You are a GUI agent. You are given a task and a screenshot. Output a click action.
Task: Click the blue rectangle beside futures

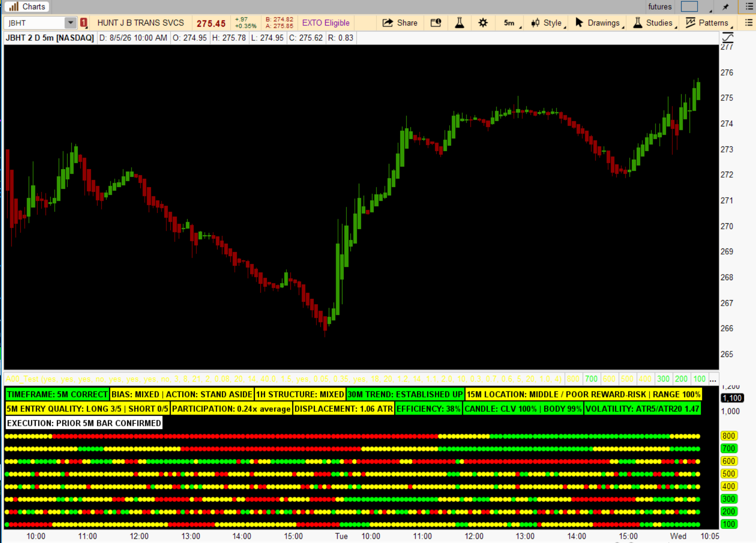pyautogui.click(x=689, y=6)
